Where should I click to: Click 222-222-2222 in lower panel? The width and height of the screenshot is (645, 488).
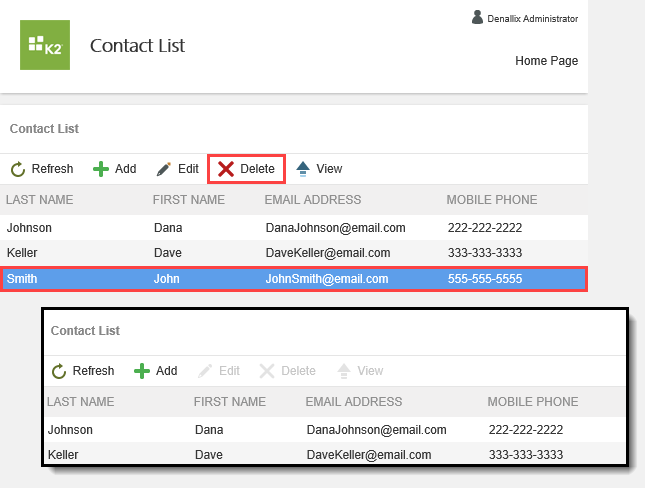point(526,430)
